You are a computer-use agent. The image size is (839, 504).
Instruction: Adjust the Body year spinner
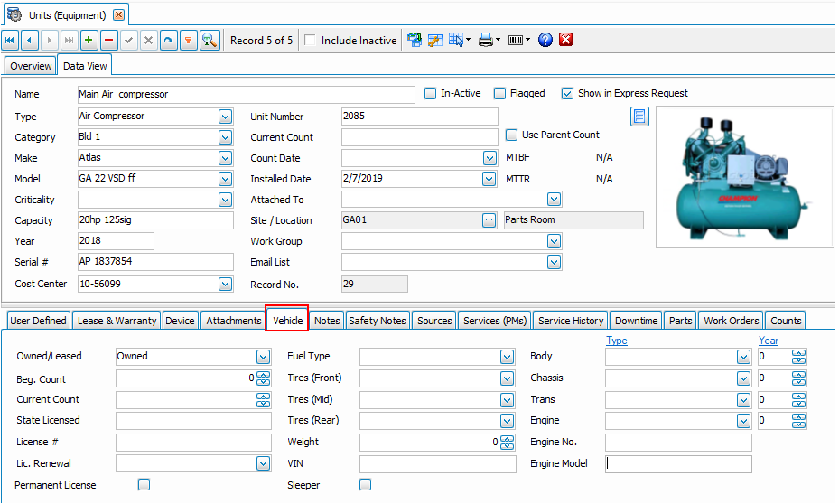799,357
